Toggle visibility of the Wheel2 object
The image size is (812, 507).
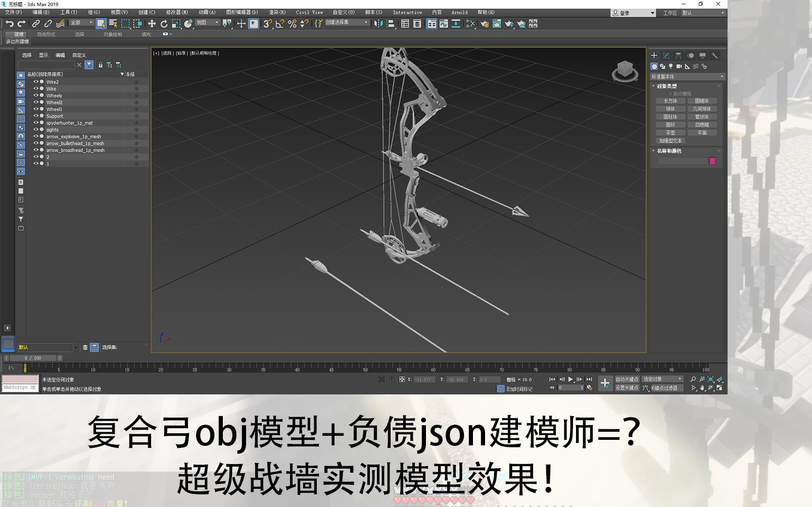click(x=36, y=102)
